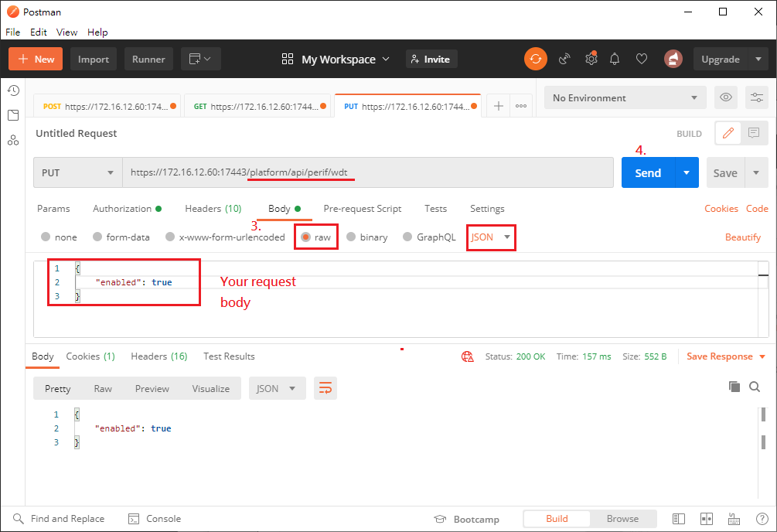Select the raw body type radio button
The width and height of the screenshot is (777, 532).
point(306,237)
